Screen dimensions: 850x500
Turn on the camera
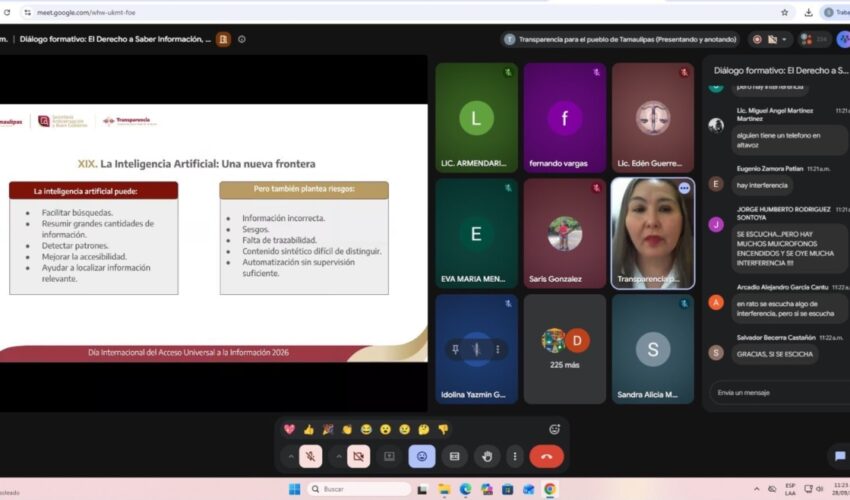pos(358,457)
